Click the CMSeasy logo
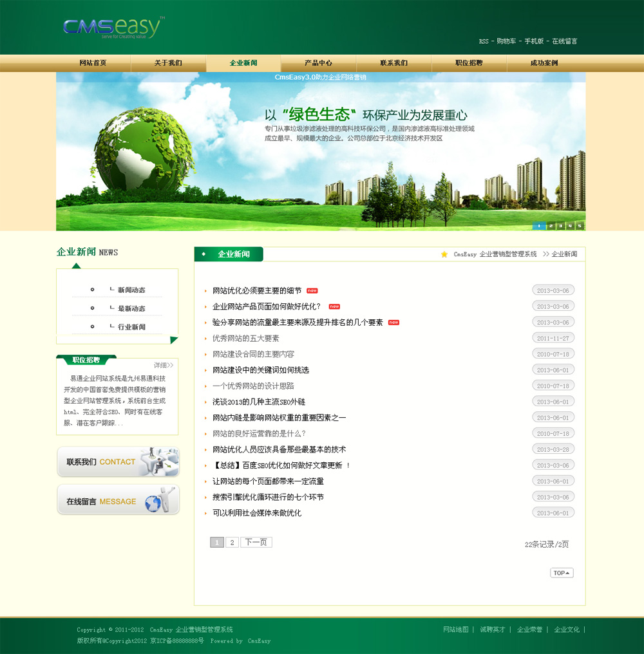This screenshot has width=644, height=654. point(113,28)
